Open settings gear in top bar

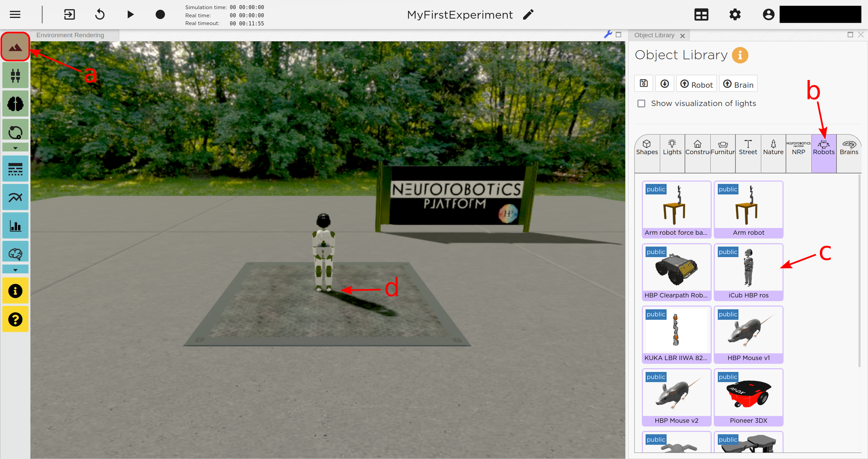point(735,15)
